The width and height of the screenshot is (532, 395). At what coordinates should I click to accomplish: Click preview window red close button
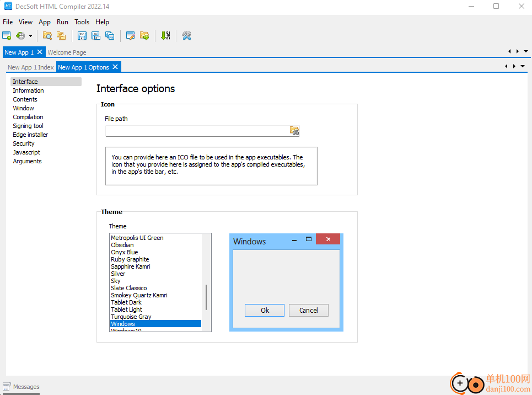click(x=328, y=239)
